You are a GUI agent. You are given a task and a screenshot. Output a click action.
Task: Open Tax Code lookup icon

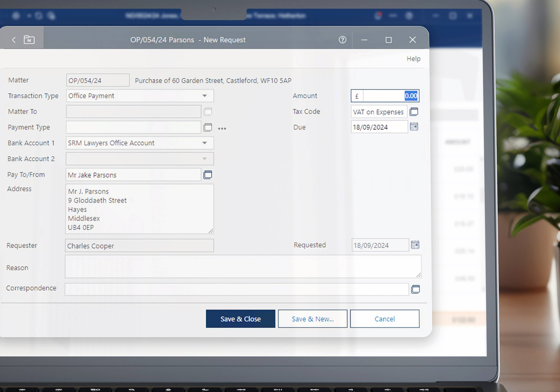point(414,111)
